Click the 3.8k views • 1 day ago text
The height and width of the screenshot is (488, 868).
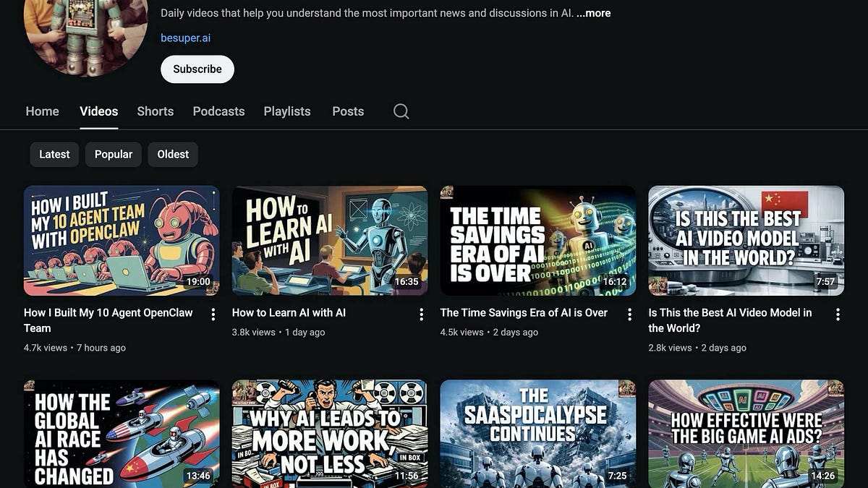coord(278,333)
